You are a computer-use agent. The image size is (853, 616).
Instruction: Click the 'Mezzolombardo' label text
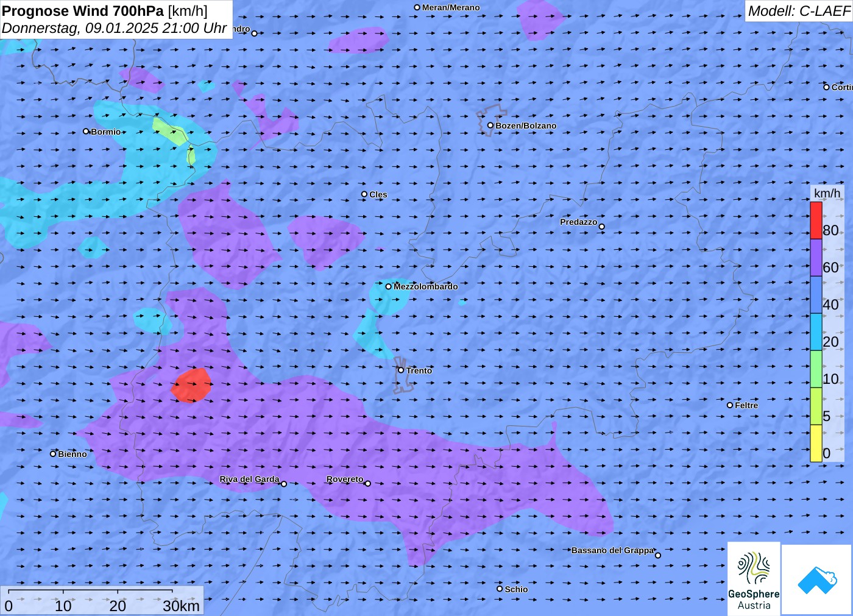(x=425, y=286)
